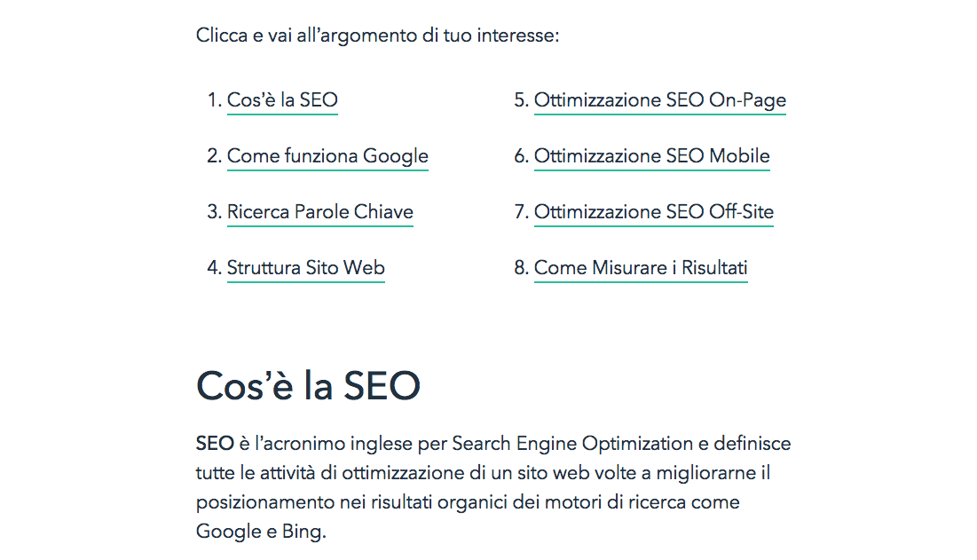
Task: Open the Ottimizzazione SEO On-Page link
Action: [x=659, y=100]
